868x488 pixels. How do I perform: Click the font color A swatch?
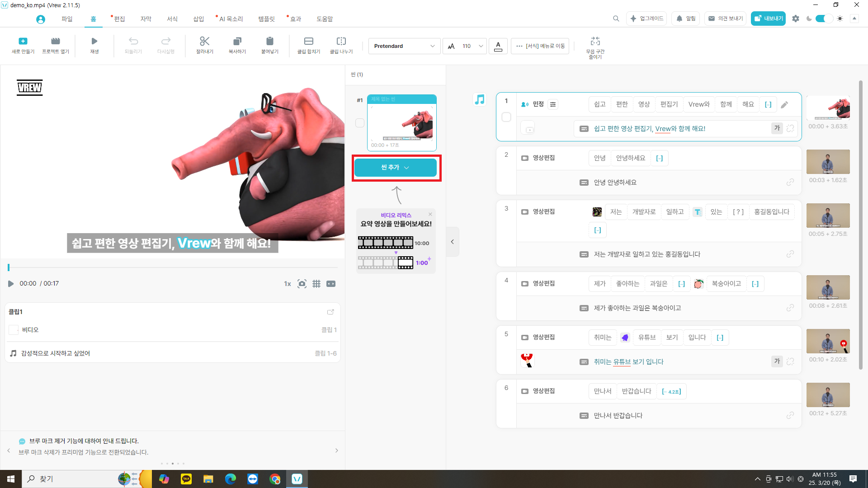(498, 46)
